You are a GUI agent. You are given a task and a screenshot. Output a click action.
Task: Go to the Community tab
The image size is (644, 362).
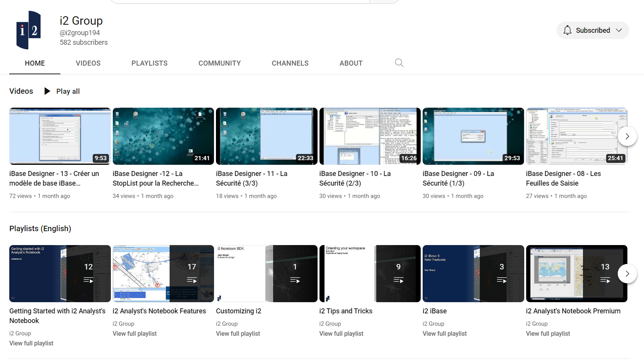219,63
